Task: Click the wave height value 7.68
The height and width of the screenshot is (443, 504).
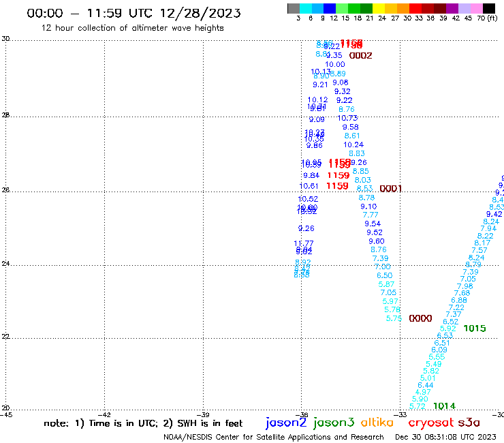Action: [x=462, y=293]
